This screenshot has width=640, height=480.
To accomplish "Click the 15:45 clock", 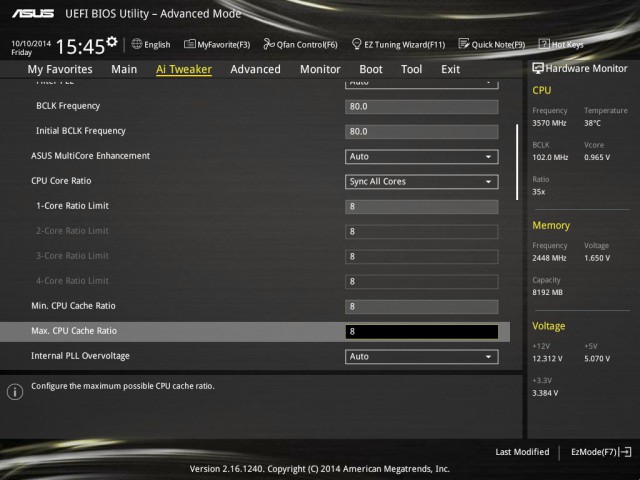I will 80,47.
